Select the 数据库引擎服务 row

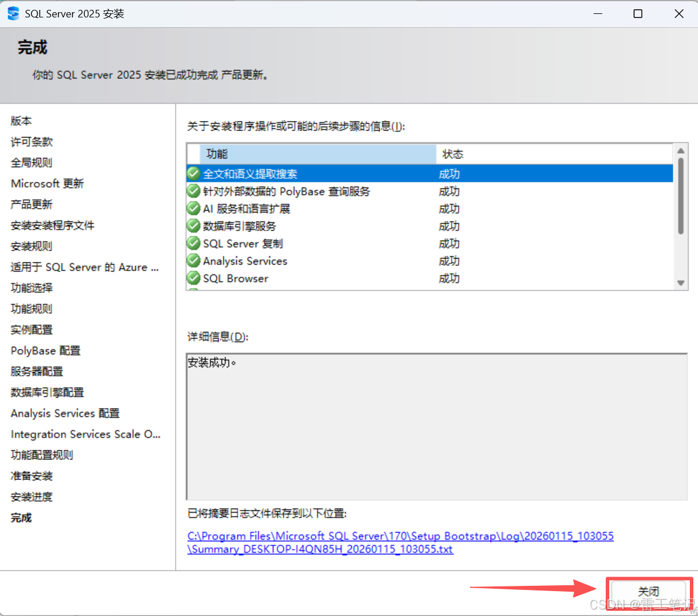[x=429, y=226]
